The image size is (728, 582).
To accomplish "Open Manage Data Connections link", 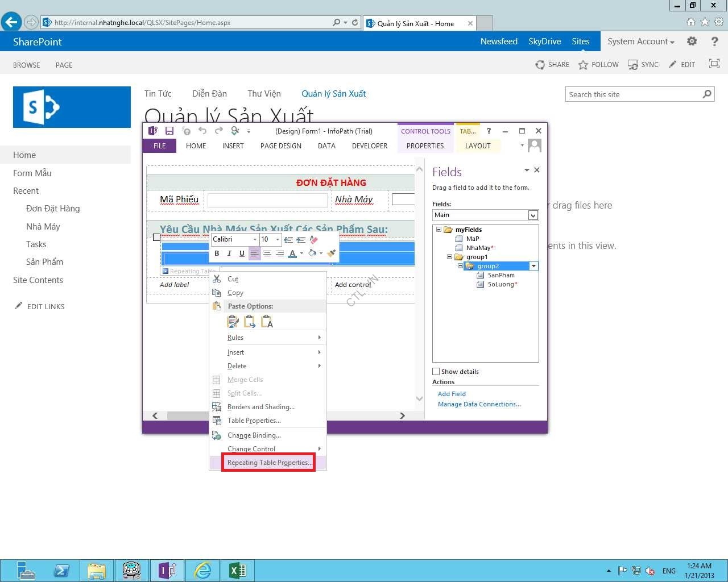I will tap(479, 404).
